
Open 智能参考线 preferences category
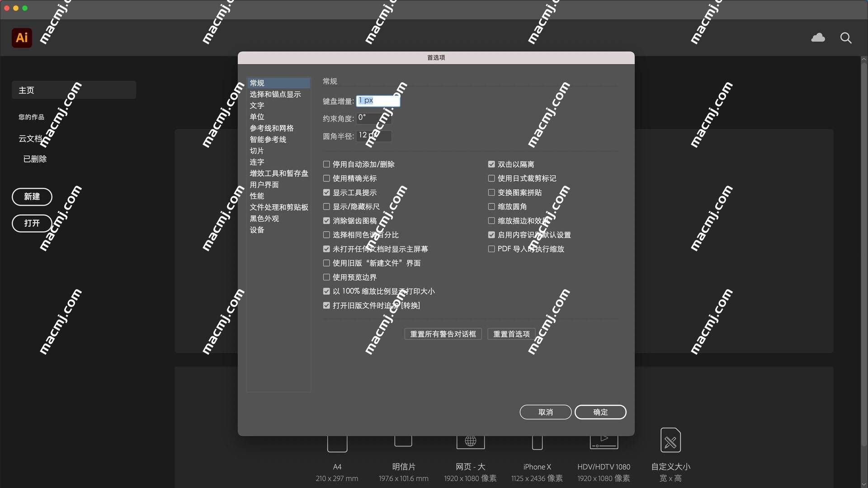click(x=278, y=140)
